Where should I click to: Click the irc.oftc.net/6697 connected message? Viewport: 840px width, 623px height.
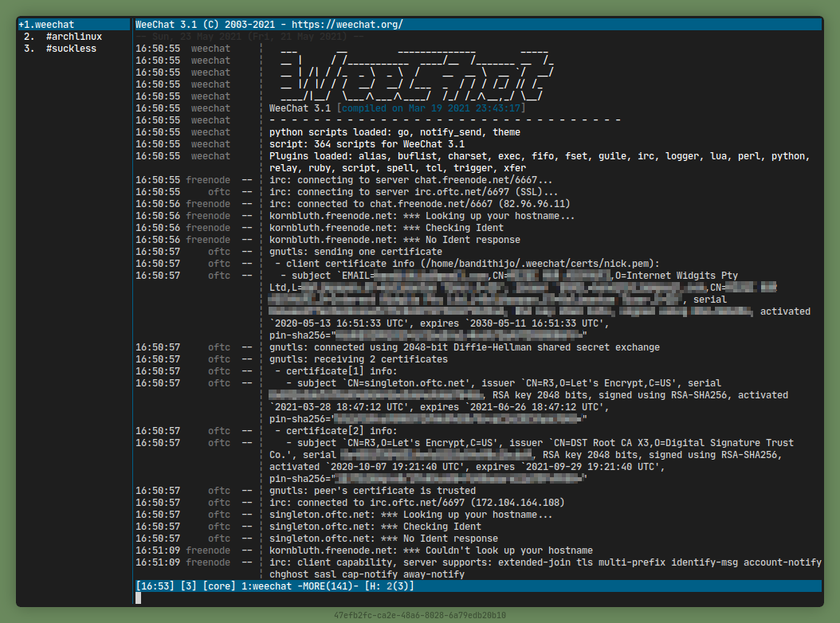coord(417,503)
